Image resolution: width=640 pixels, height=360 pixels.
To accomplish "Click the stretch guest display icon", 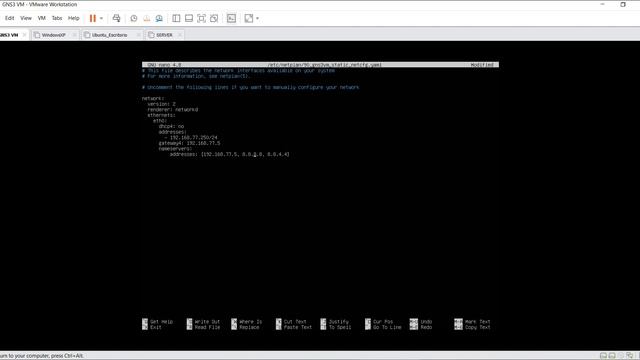I will [249, 18].
